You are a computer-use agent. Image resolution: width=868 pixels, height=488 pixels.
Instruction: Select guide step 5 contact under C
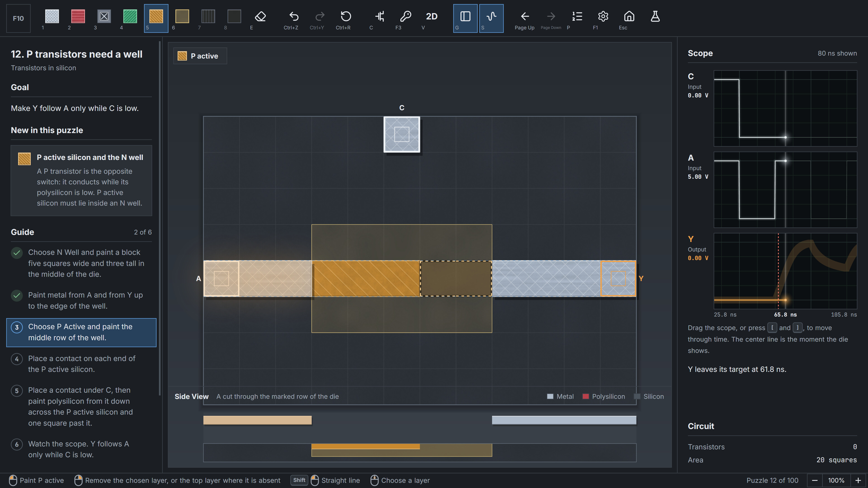(81, 406)
